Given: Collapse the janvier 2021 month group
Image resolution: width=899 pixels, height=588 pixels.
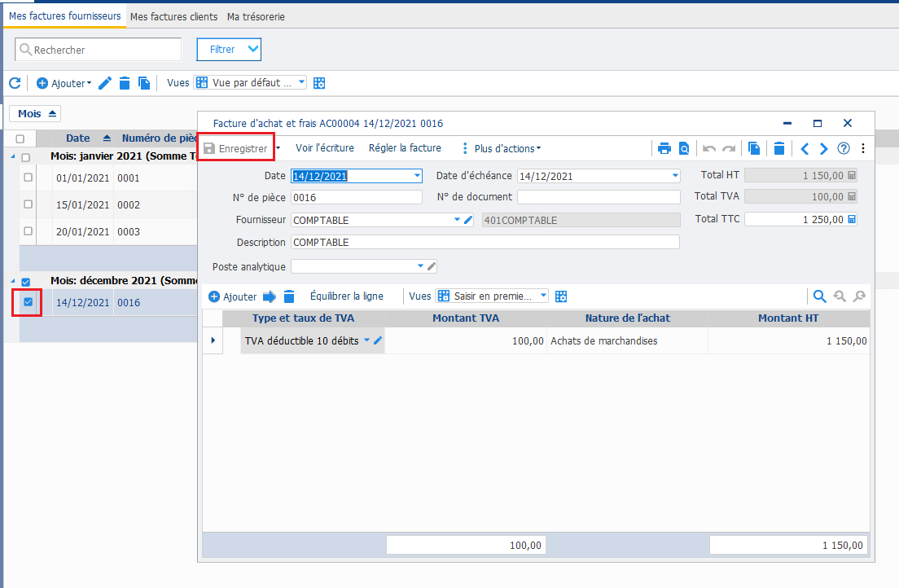Looking at the screenshot, I should (13, 156).
